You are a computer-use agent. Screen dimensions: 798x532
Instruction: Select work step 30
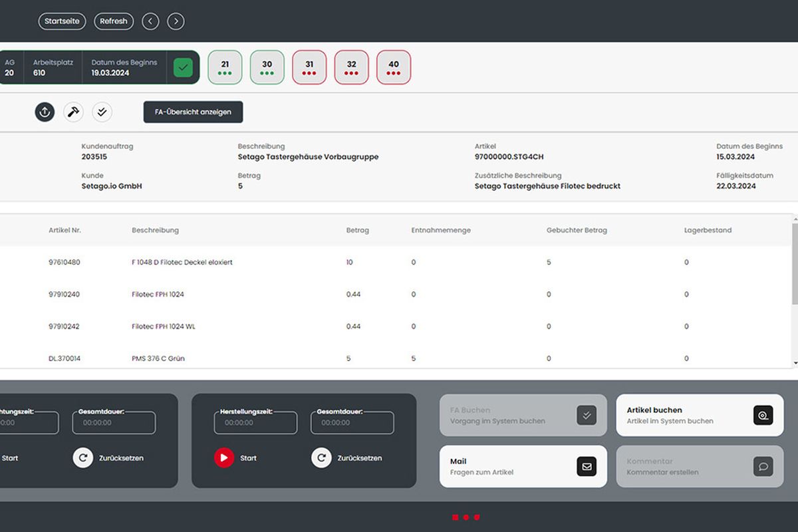(x=267, y=67)
